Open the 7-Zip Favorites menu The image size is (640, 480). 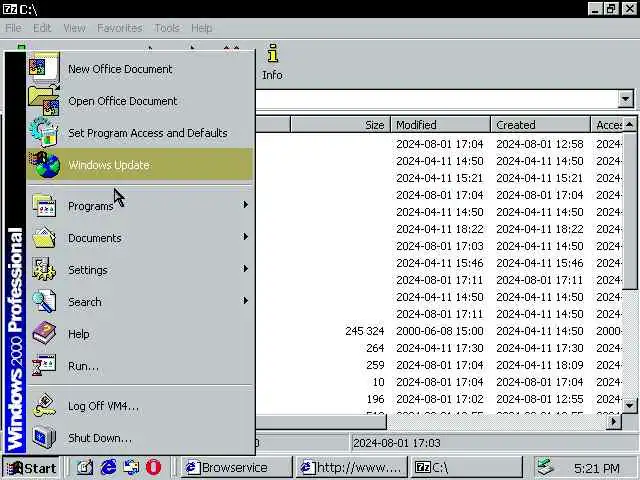pos(120,28)
